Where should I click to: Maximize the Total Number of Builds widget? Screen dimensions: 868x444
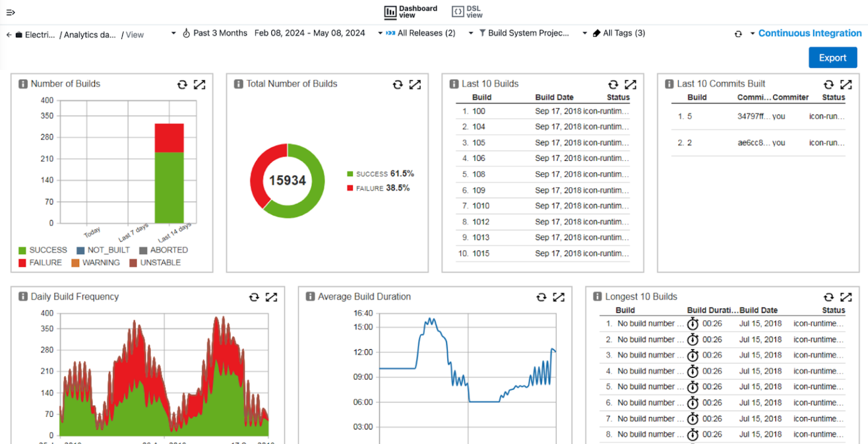coord(416,84)
